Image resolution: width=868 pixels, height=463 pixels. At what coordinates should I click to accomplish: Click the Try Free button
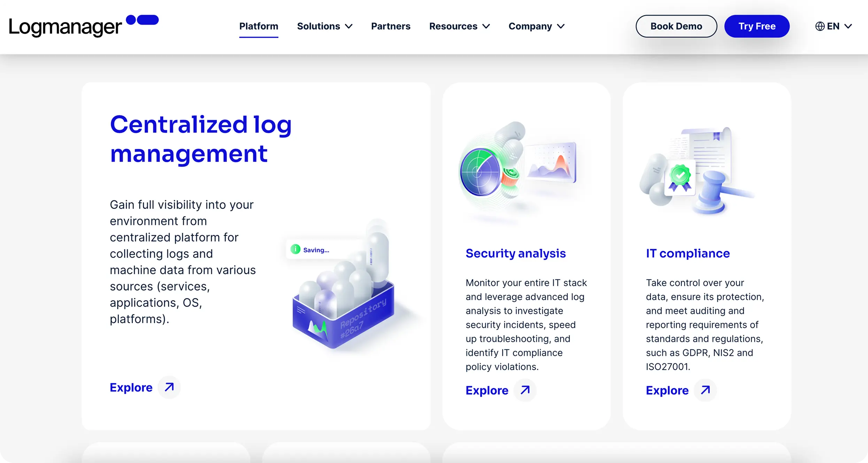(757, 26)
